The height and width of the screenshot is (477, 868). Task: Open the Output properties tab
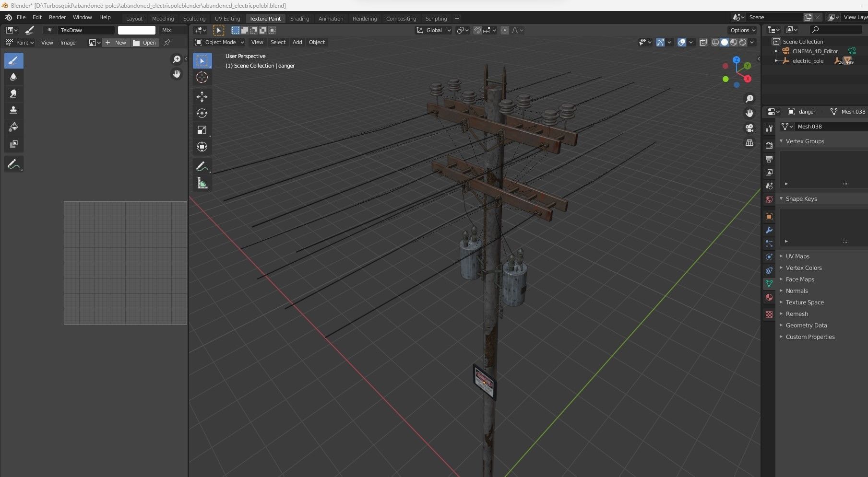[769, 159]
